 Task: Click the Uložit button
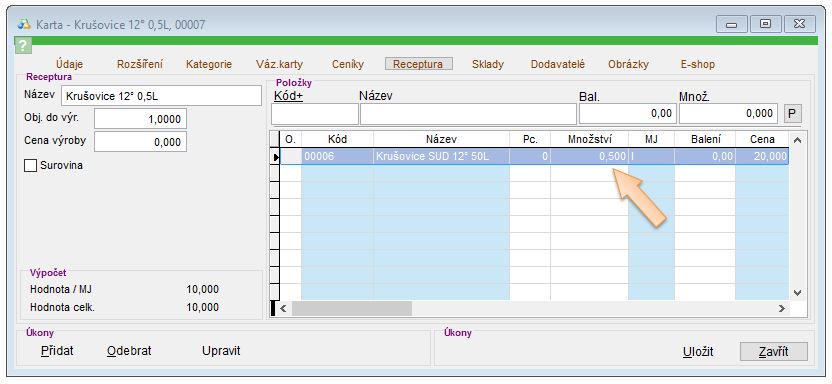[x=698, y=352]
